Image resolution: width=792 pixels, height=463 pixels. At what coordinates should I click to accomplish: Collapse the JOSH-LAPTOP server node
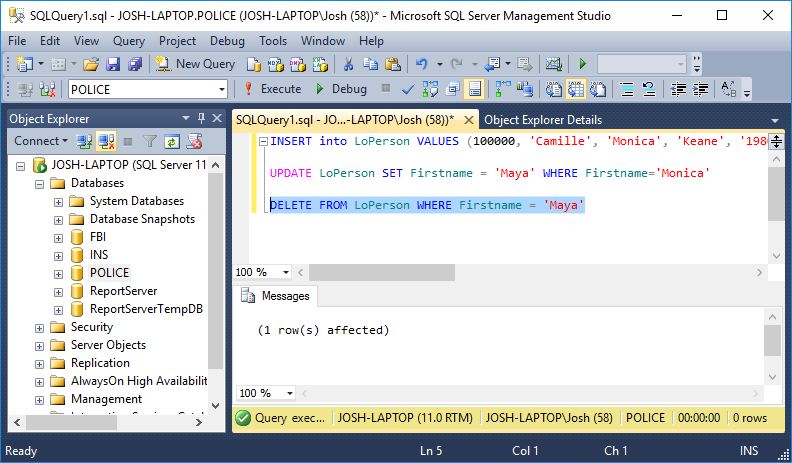coord(20,166)
